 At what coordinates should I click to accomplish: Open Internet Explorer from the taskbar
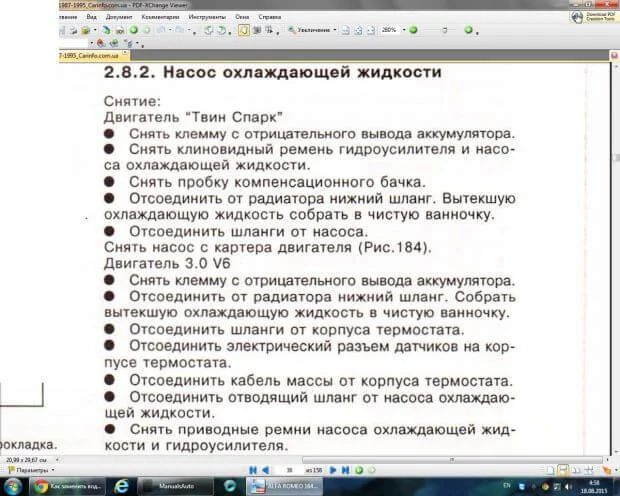tap(121, 486)
